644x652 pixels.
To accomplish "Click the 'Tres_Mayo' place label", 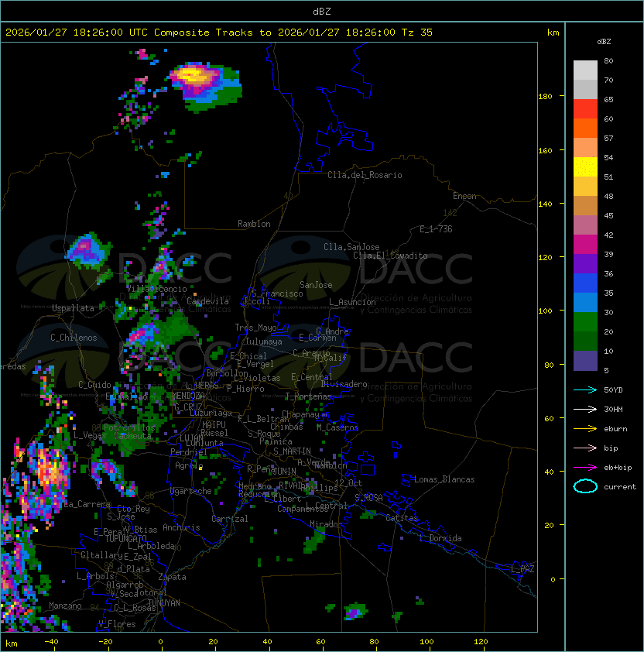I will [x=255, y=328].
